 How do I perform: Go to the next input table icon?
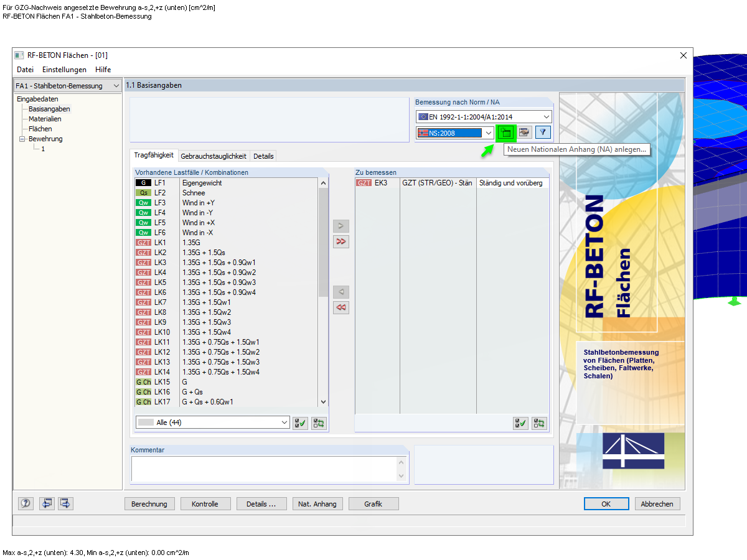[65, 503]
